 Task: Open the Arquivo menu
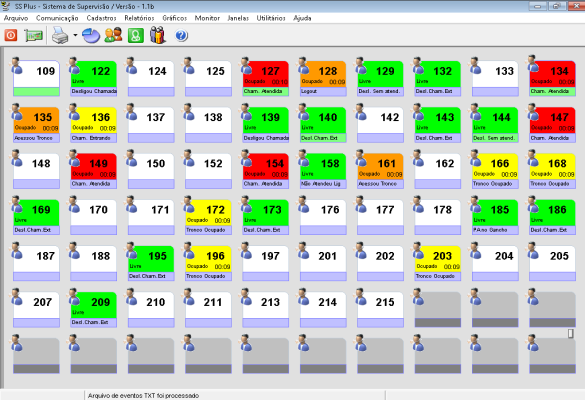pyautogui.click(x=16, y=18)
